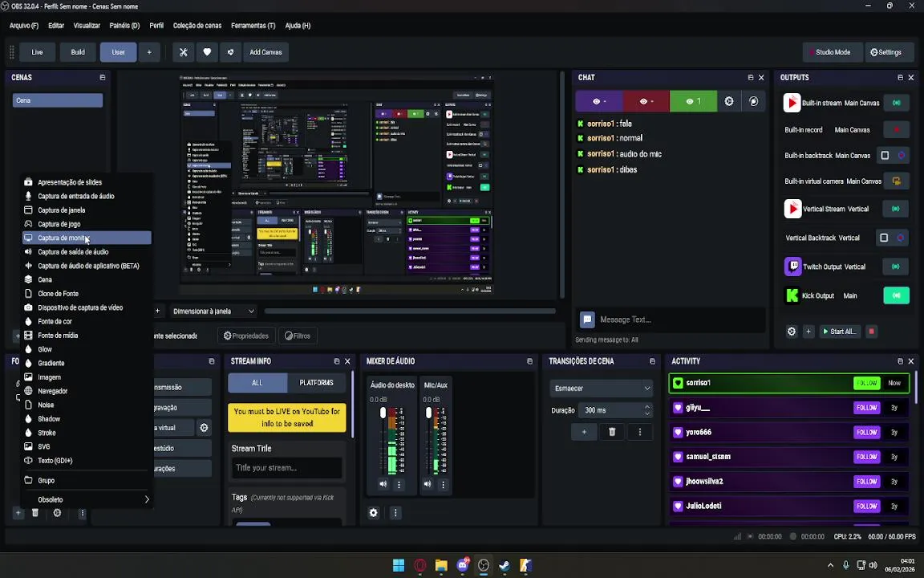Undock the Mixer de Áudio panel
Viewport: 924px width, 578px height.
(529, 361)
